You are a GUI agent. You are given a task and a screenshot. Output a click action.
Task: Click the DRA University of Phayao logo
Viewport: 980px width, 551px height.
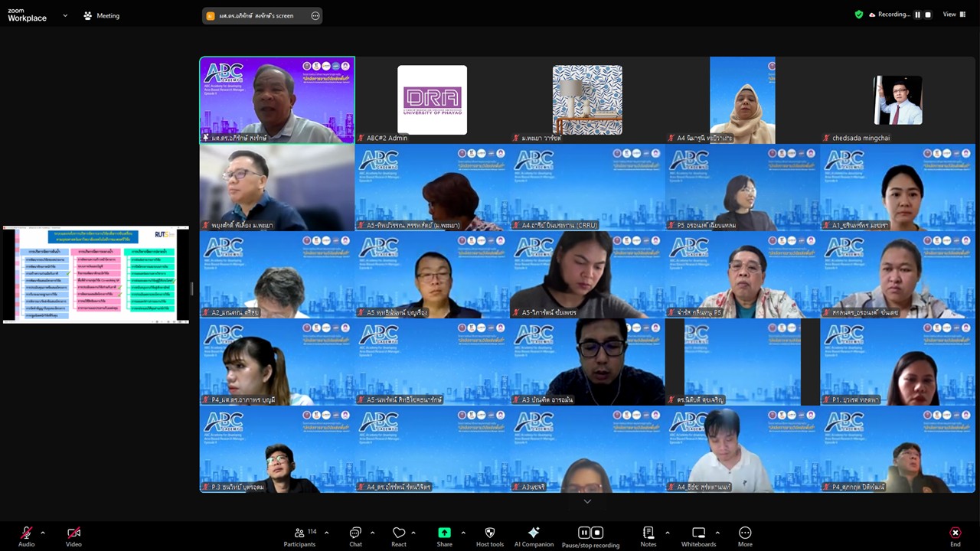433,99
